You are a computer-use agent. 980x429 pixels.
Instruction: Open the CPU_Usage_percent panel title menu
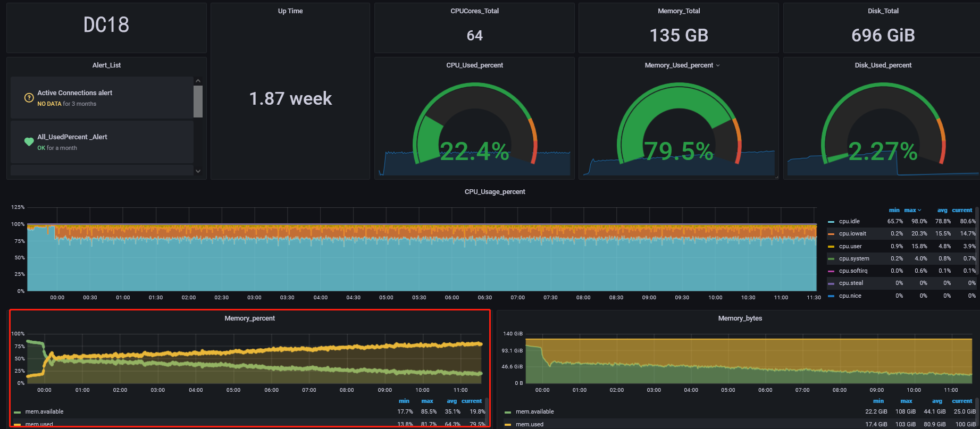pos(495,192)
